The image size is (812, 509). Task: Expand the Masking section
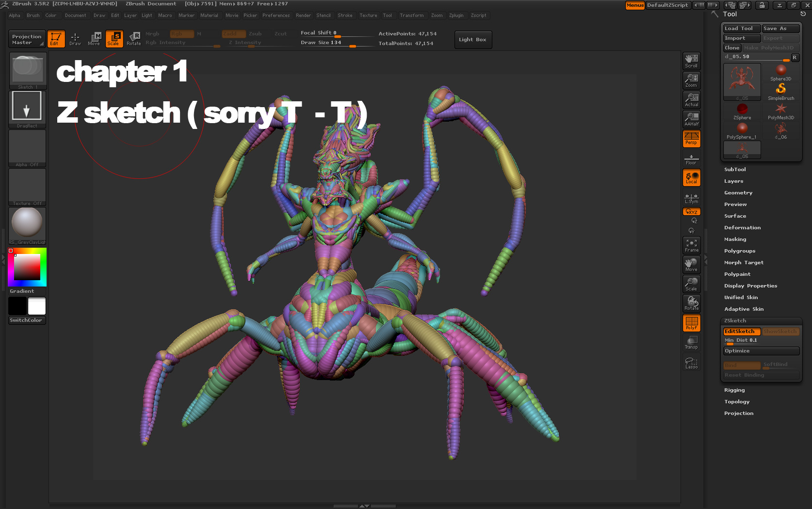pyautogui.click(x=735, y=239)
